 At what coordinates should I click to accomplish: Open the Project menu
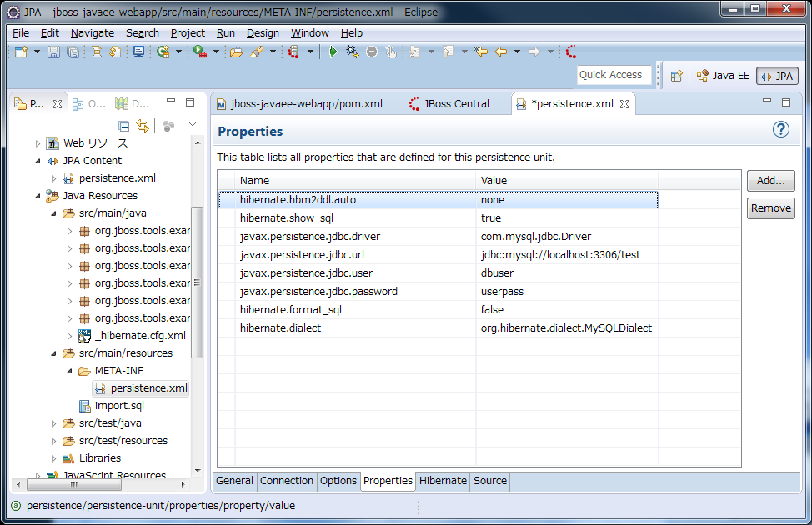pos(188,33)
